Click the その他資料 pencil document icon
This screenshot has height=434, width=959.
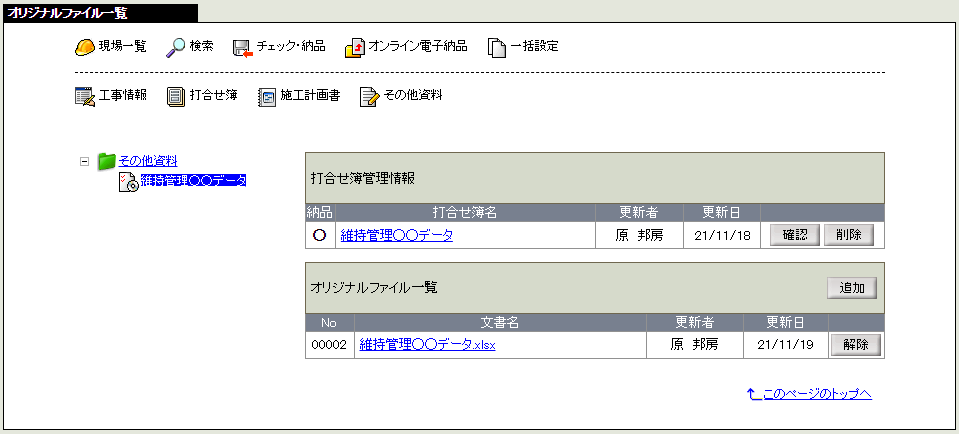tap(369, 97)
